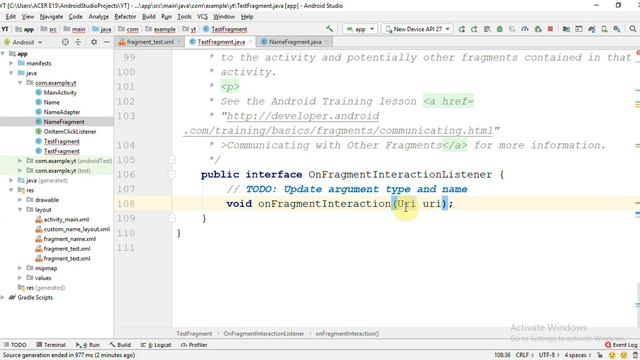Open the Build menu
This screenshot has height=360, width=640.
click(149, 17)
